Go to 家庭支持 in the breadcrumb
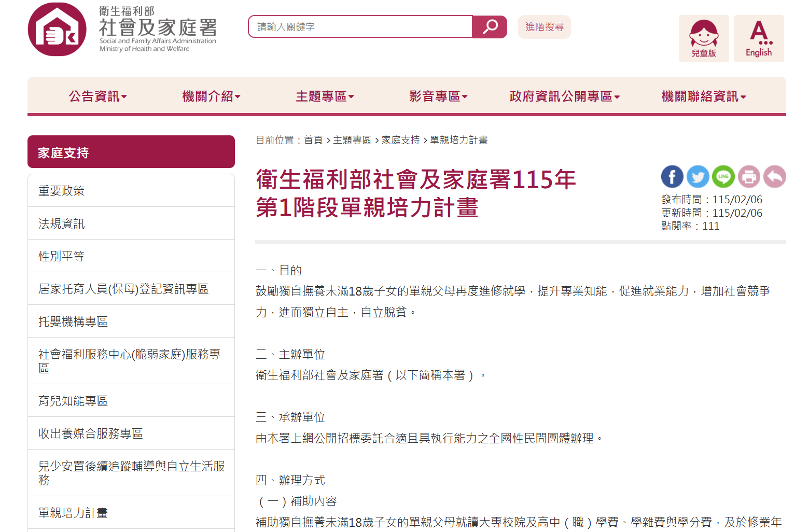This screenshot has width=809, height=532. (400, 140)
